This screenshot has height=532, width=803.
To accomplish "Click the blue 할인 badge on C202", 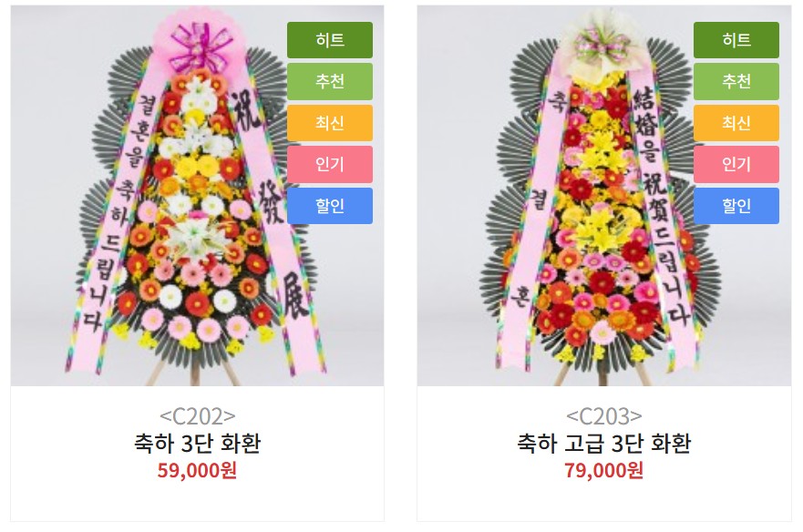I will [x=330, y=206].
